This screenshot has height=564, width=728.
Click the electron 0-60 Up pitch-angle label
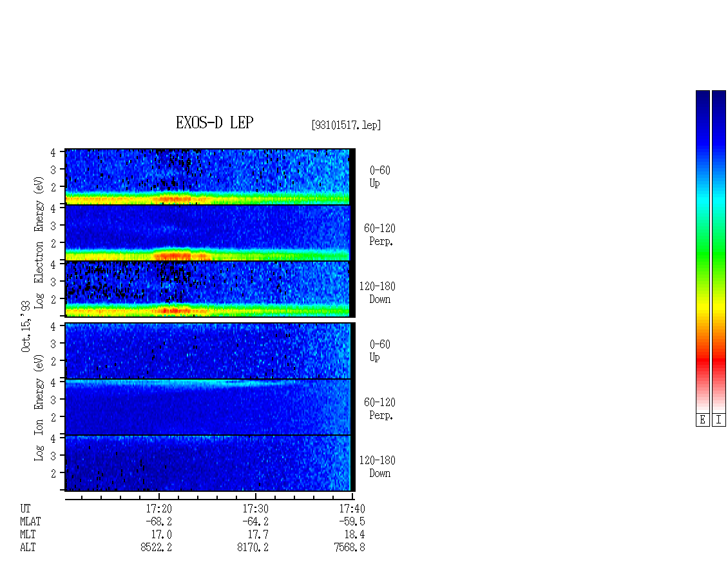[x=380, y=177]
